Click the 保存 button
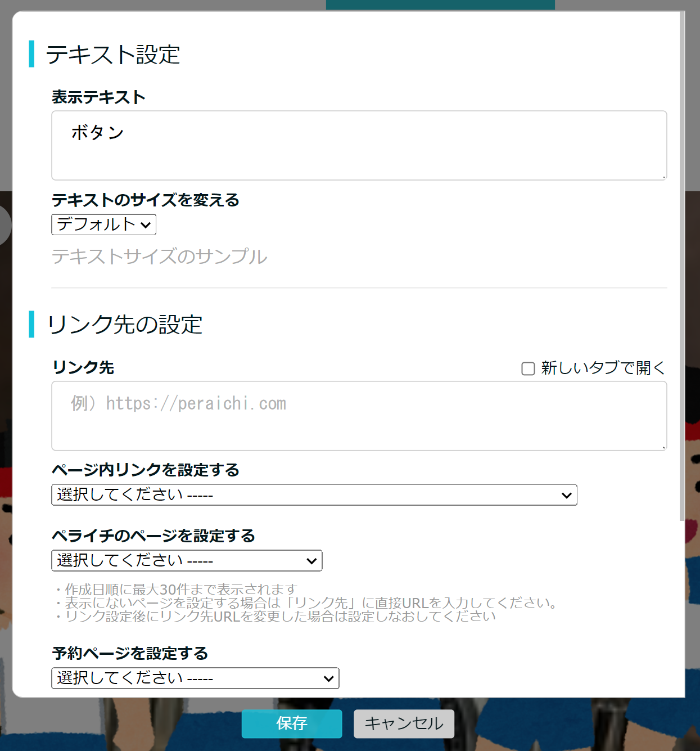The height and width of the screenshot is (751, 700). coord(292,723)
